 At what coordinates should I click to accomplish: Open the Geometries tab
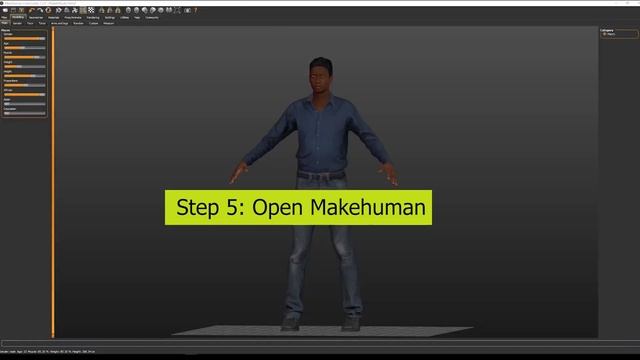click(x=36, y=18)
